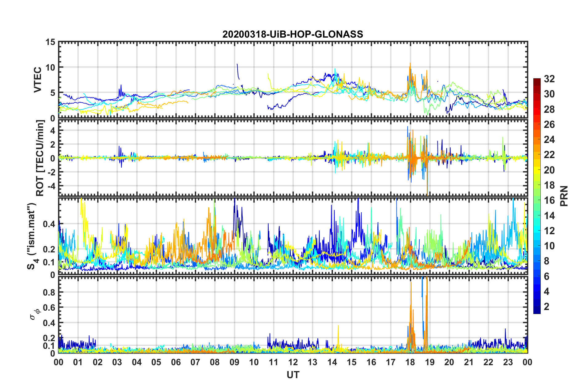Image resolution: width=586 pixels, height=392 pixels.
Task: Click the "21" hour tick label
Action: tap(469, 362)
